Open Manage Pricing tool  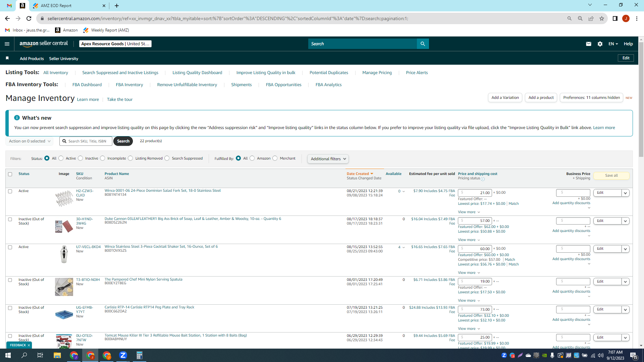coord(377,73)
